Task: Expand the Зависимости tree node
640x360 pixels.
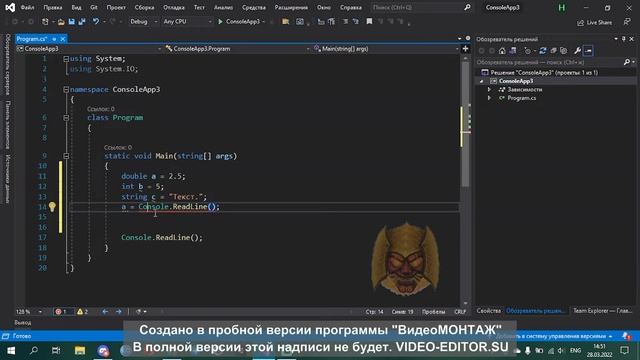Action: [x=489, y=89]
